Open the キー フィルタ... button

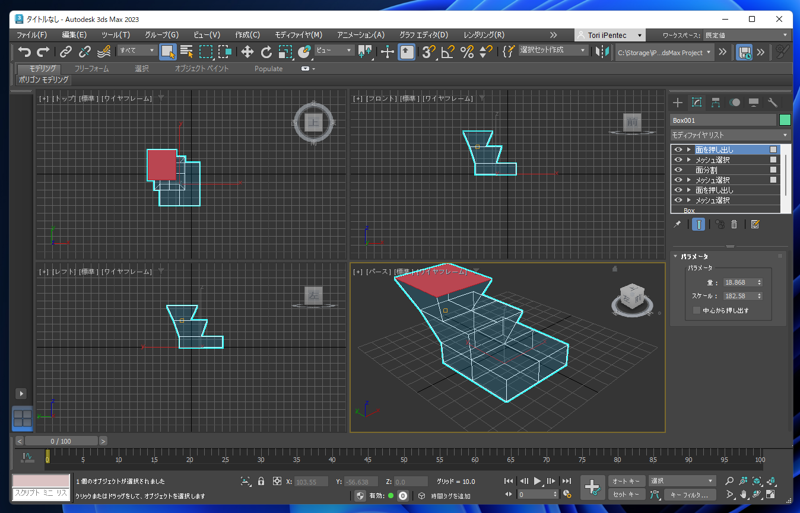click(689, 494)
